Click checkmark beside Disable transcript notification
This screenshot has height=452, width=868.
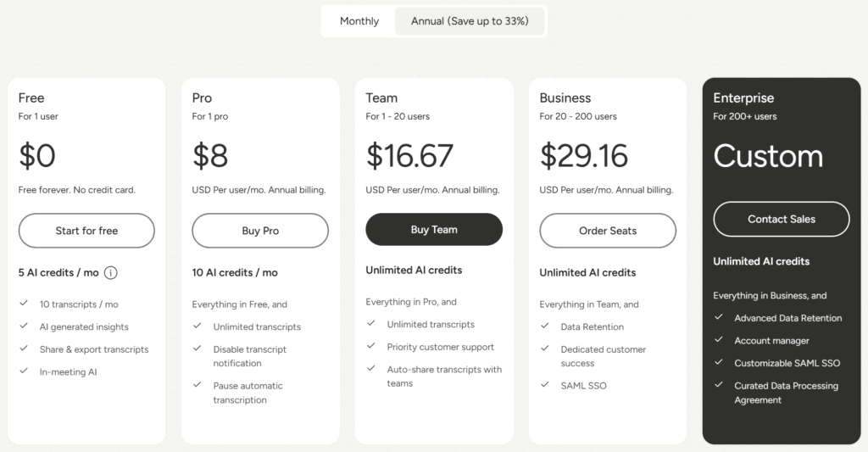tap(197, 349)
